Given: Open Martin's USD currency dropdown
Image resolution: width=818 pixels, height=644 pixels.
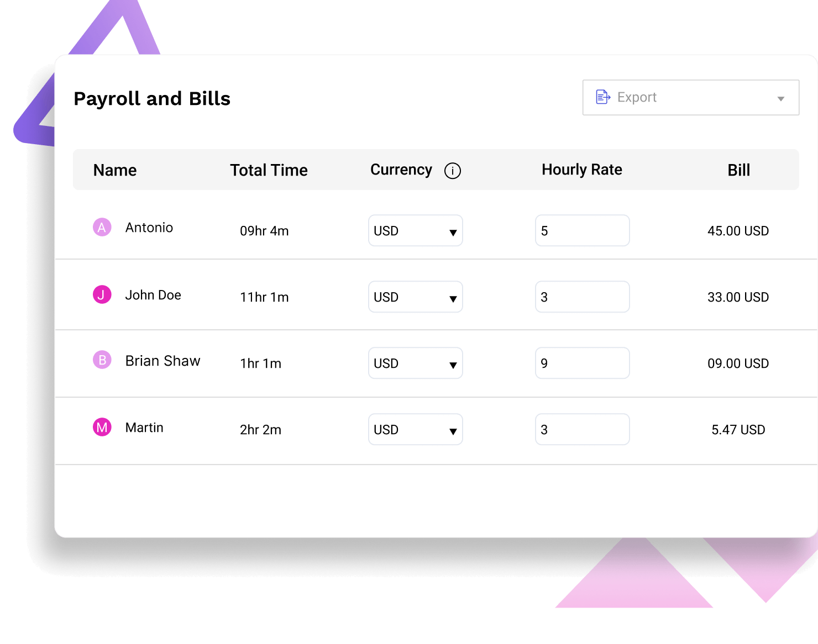Looking at the screenshot, I should point(416,429).
